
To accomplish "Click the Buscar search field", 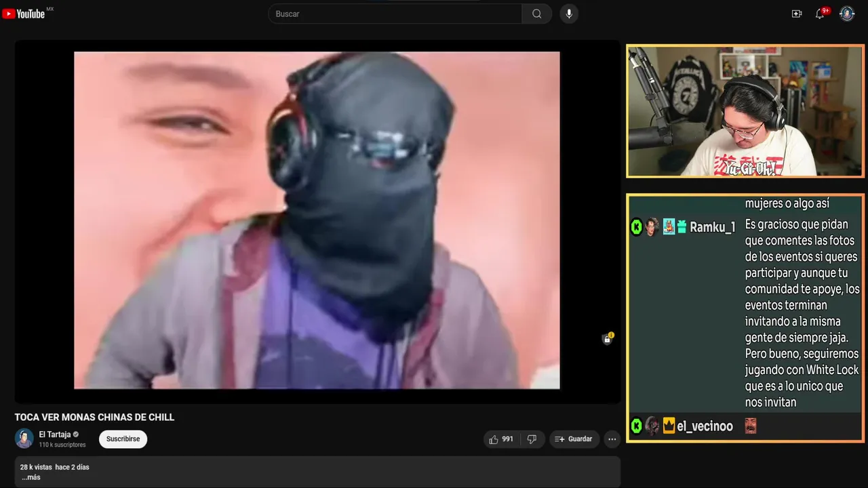I will click(x=395, y=14).
